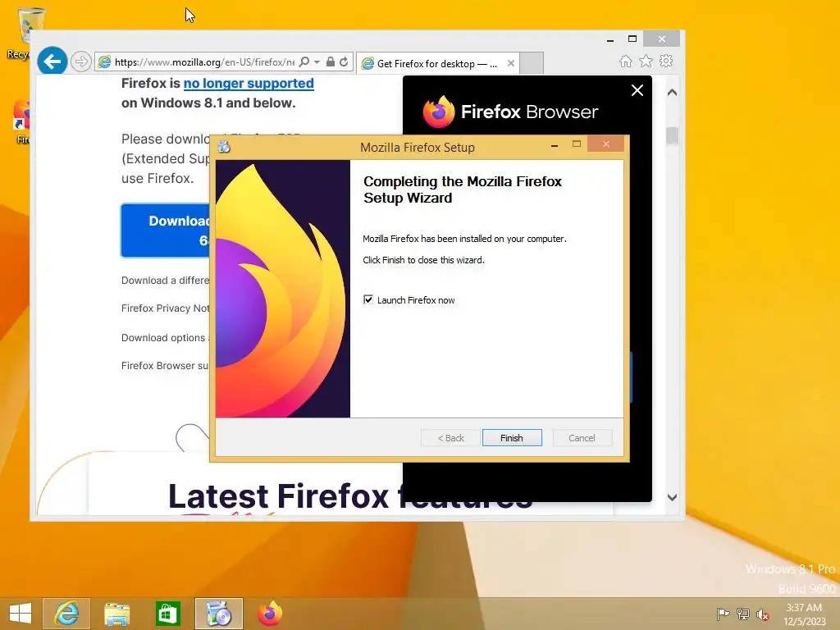Image resolution: width=840 pixels, height=630 pixels.
Task: Open Internet Explorer Home icon
Action: pyautogui.click(x=625, y=61)
